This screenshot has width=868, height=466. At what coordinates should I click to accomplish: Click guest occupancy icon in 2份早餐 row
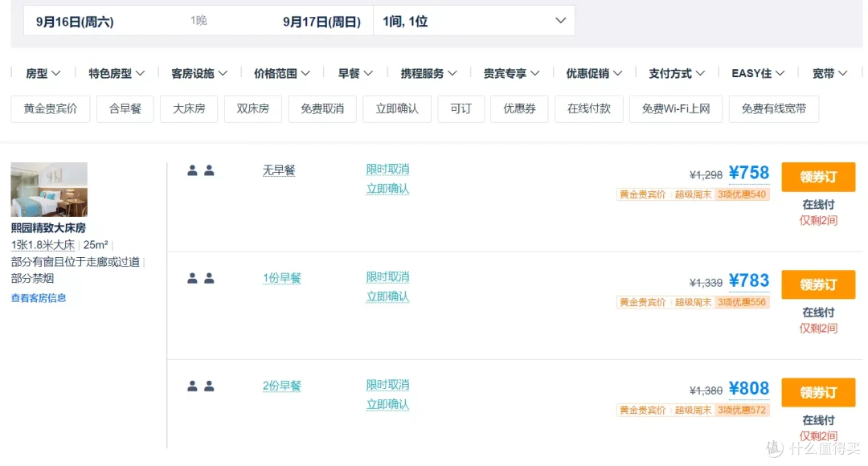[x=201, y=386]
